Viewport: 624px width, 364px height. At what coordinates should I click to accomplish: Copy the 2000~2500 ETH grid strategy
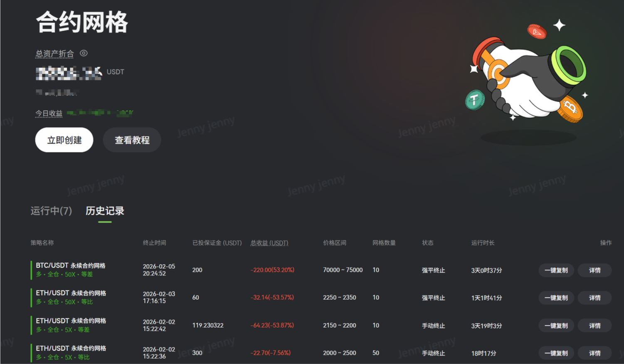[x=556, y=353]
